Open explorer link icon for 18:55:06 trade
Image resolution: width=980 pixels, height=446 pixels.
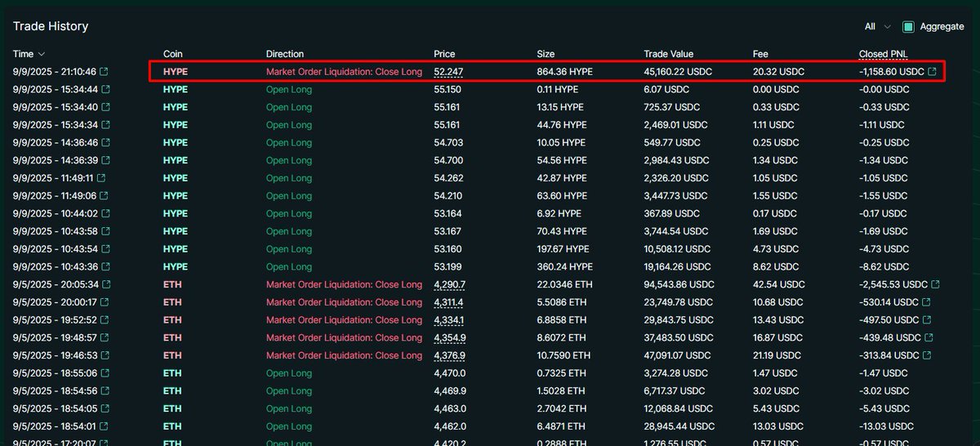click(x=105, y=373)
